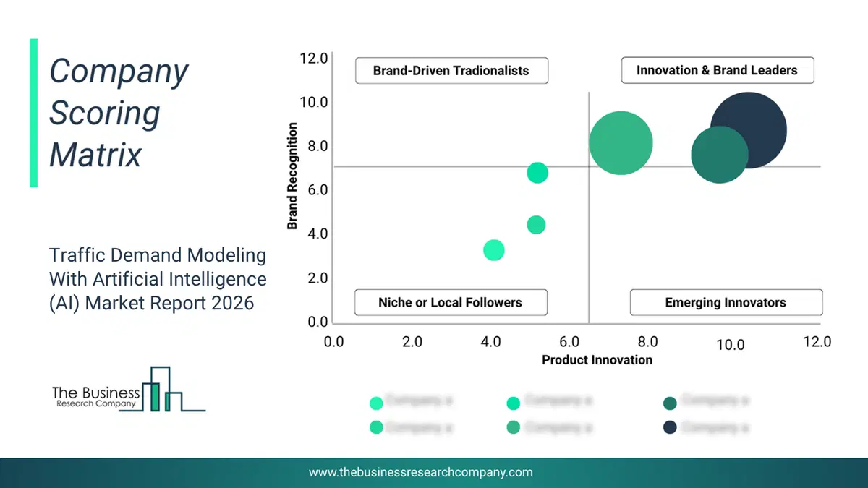Viewport: 868px width, 488px height.
Task: Click the 12.0 tick on Product Innovation axis
Action: 817,341
